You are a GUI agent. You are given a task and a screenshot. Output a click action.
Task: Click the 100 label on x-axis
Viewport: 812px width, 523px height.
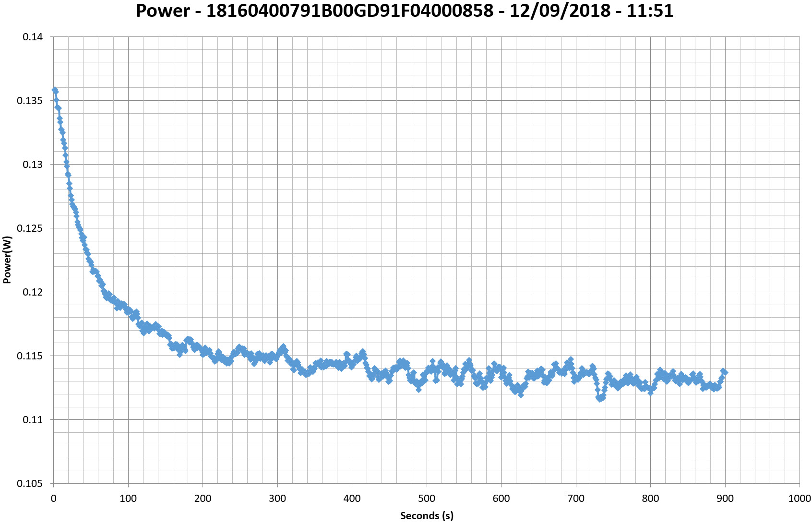click(x=128, y=499)
